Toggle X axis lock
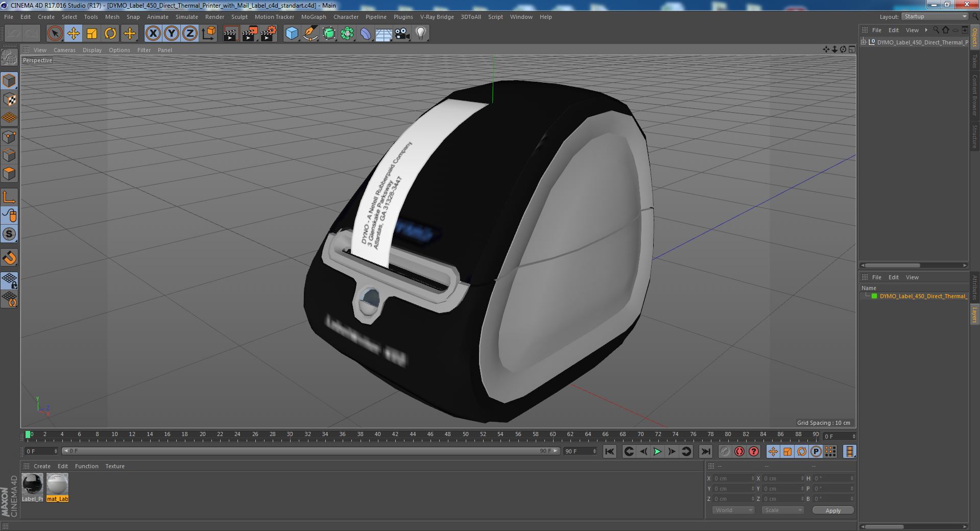The height and width of the screenshot is (531, 980). point(153,34)
